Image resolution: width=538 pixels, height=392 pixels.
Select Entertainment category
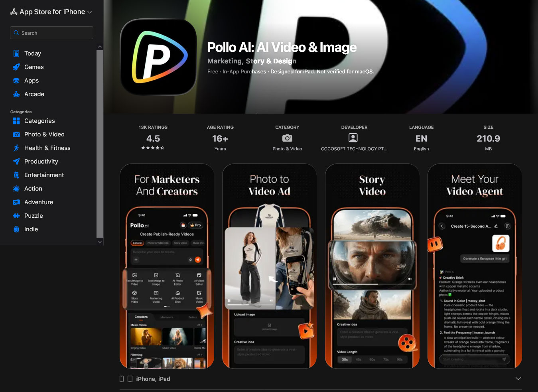(x=44, y=175)
